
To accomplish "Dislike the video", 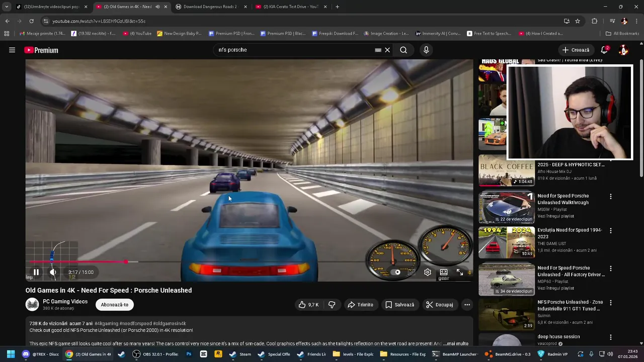I will point(332,305).
